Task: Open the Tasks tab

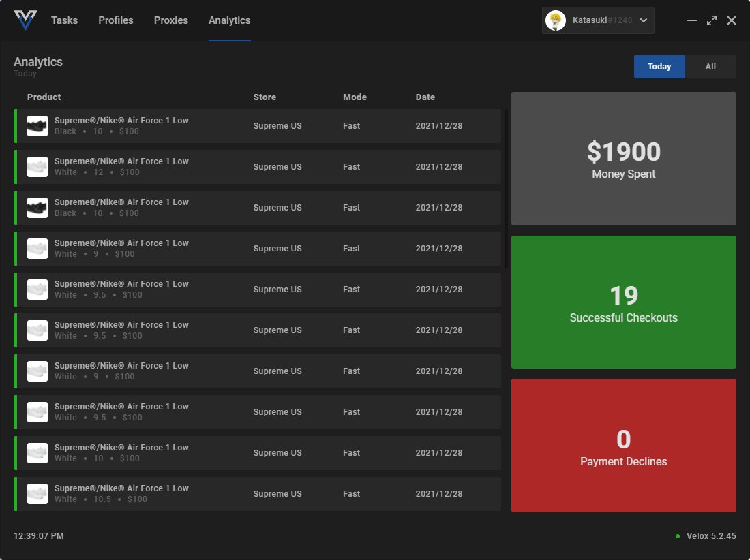Action: [x=64, y=20]
